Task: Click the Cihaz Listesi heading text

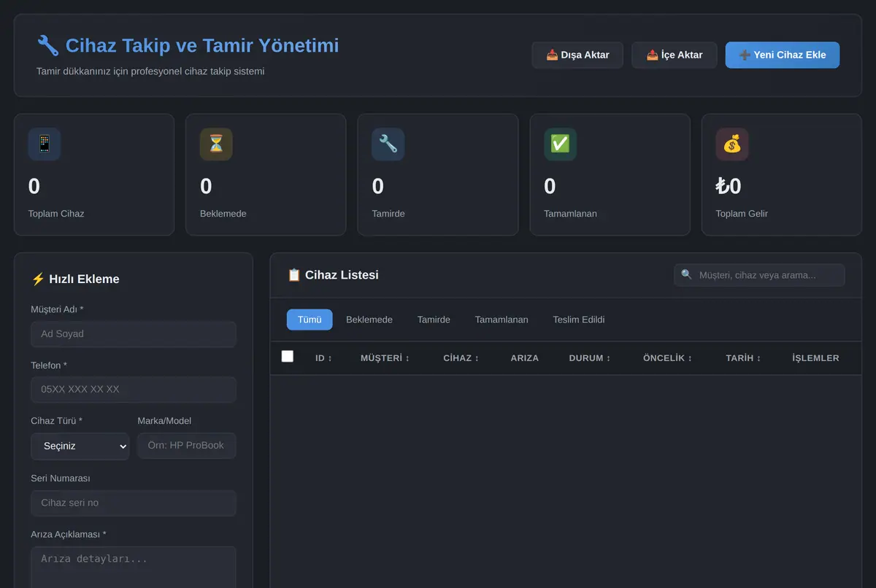Action: (342, 275)
